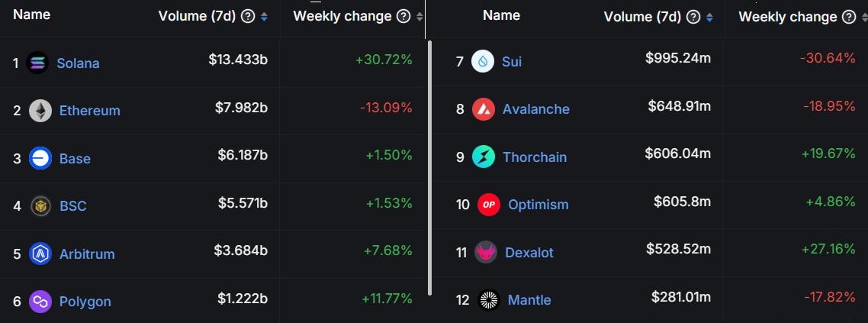Click the Avalanche red logo icon
The width and height of the screenshot is (868, 323).
pos(484,109)
